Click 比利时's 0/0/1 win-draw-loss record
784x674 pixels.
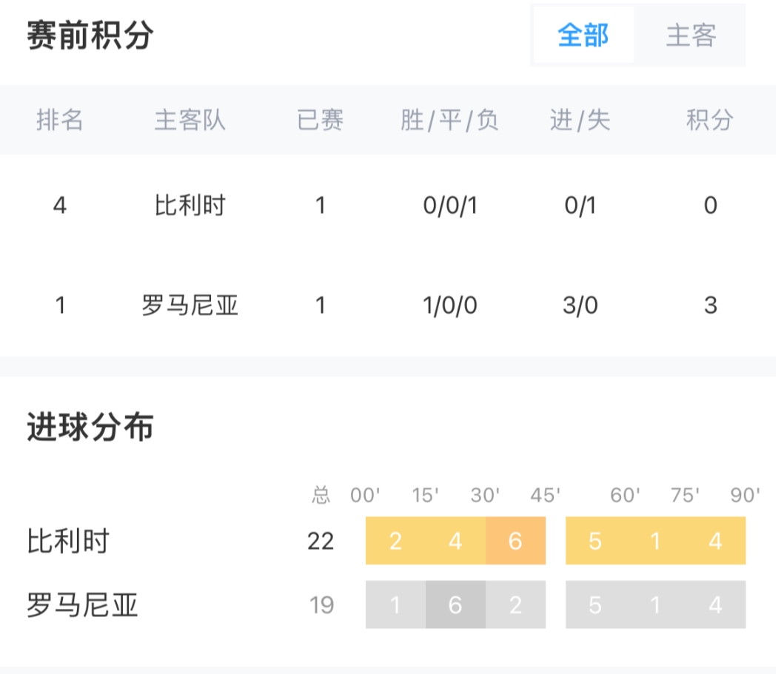click(449, 206)
